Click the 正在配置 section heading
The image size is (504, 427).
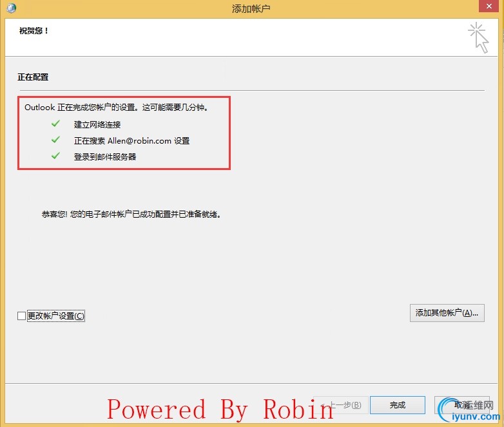click(x=33, y=77)
